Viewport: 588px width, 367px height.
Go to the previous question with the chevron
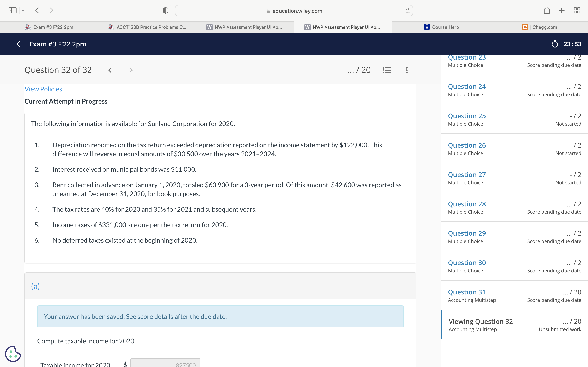click(110, 70)
